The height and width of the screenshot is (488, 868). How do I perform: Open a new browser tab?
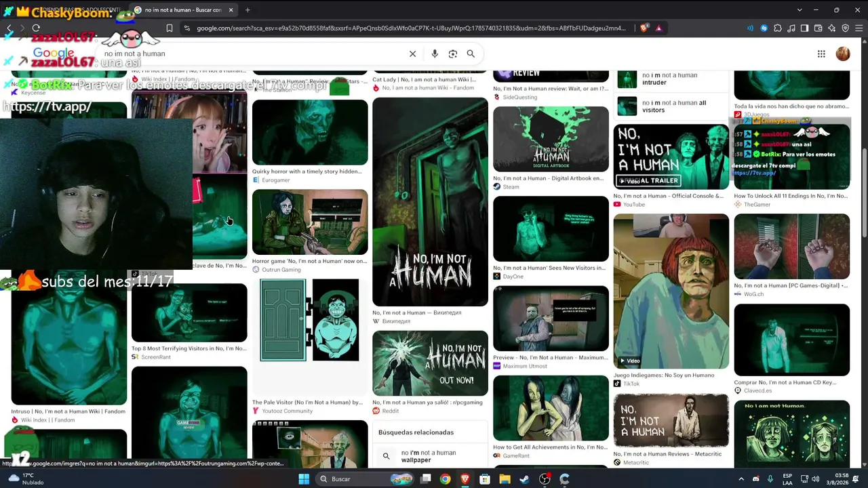click(x=248, y=10)
